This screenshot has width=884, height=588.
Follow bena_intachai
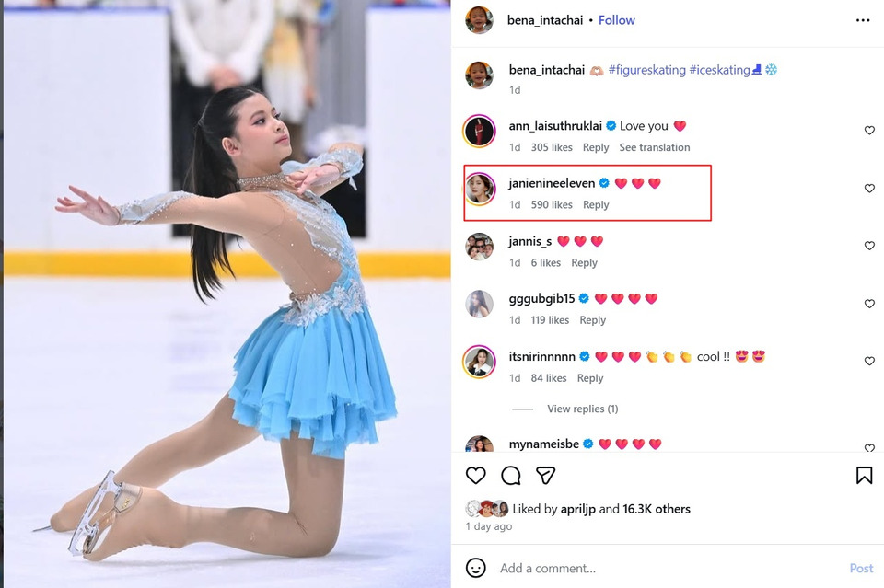tap(617, 20)
